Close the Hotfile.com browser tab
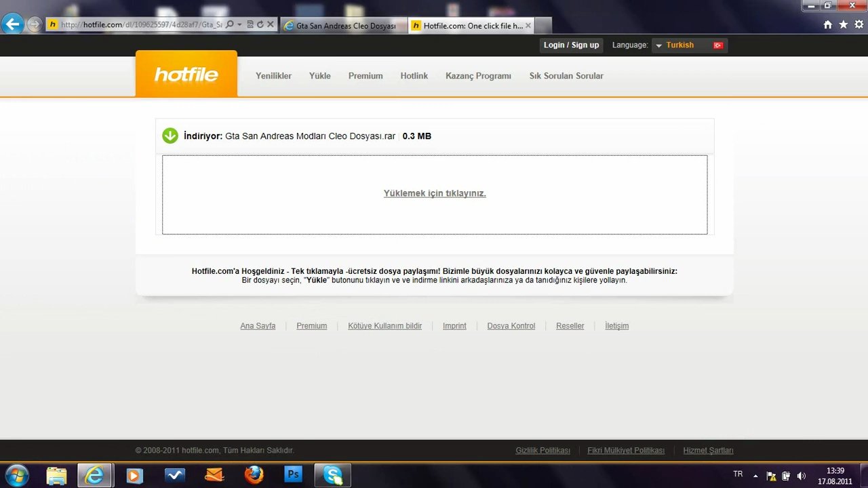The height and width of the screenshot is (488, 868). click(528, 26)
